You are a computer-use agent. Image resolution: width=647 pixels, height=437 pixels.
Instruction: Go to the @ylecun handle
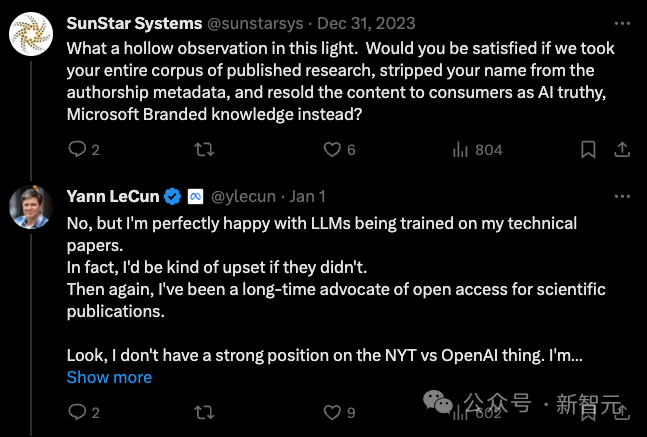247,195
